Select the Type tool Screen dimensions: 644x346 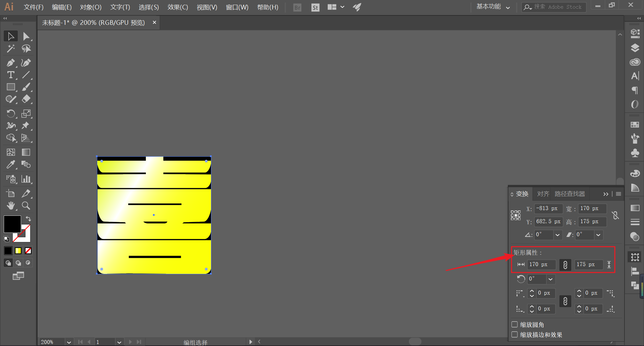pyautogui.click(x=11, y=75)
